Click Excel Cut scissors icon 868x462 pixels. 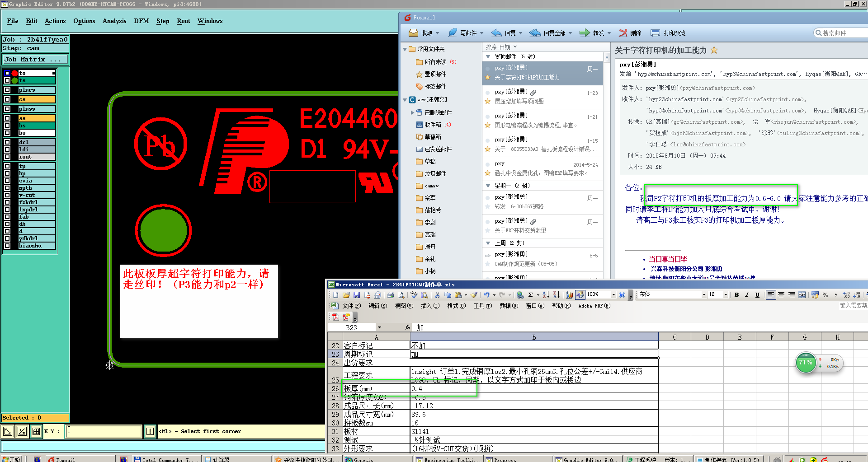(x=437, y=295)
